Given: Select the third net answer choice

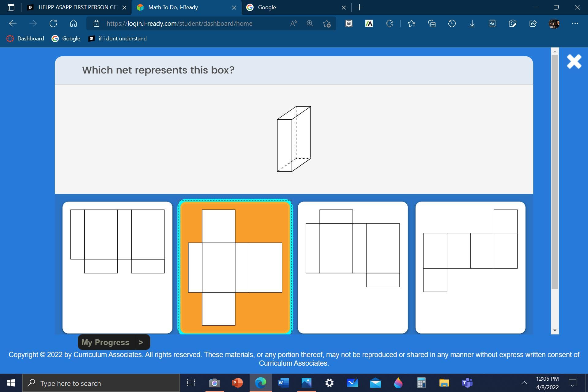Looking at the screenshot, I should pyautogui.click(x=352, y=267).
